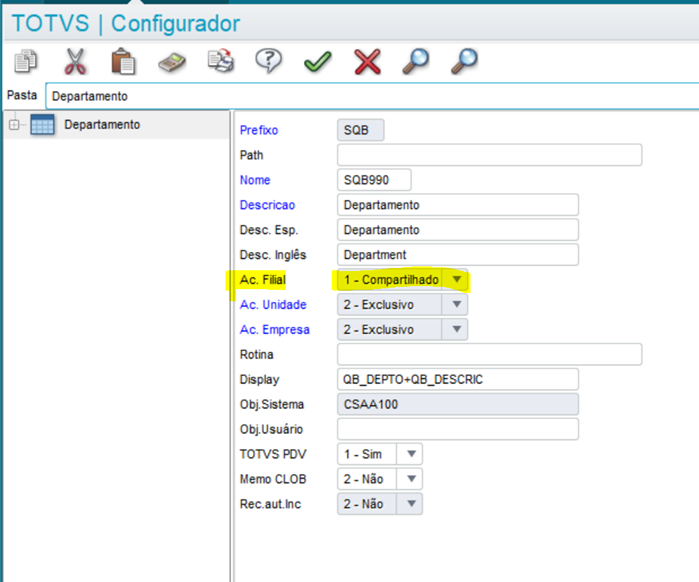Click the Display field with QB_DEPTO+QB_DESCRIC

(x=458, y=379)
